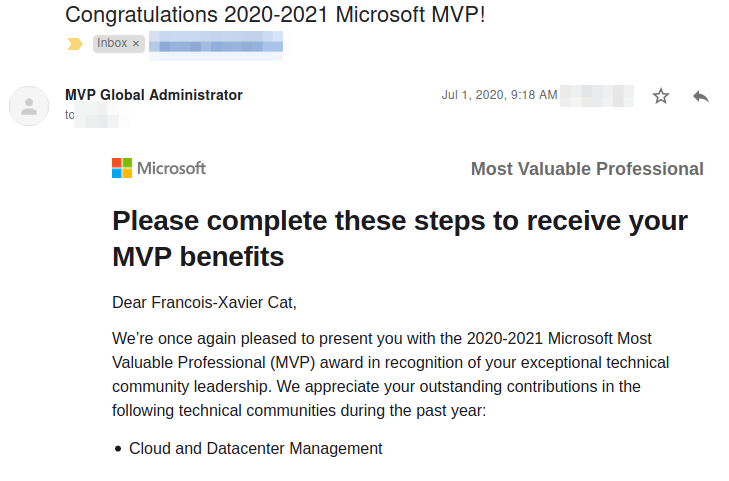729x481 pixels.
Task: Open the Inbox label
Action: [x=112, y=43]
